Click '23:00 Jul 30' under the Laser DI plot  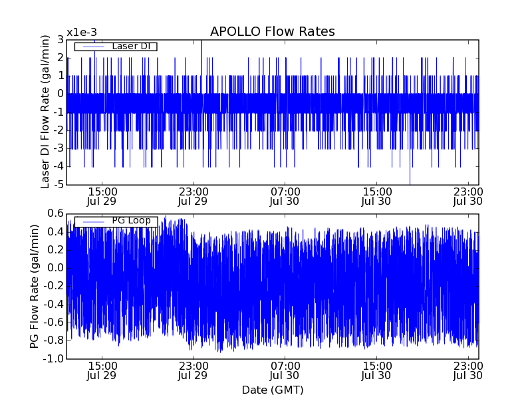tap(468, 196)
